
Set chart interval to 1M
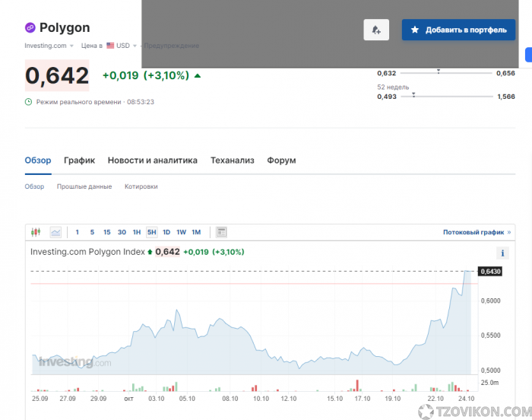click(x=196, y=232)
